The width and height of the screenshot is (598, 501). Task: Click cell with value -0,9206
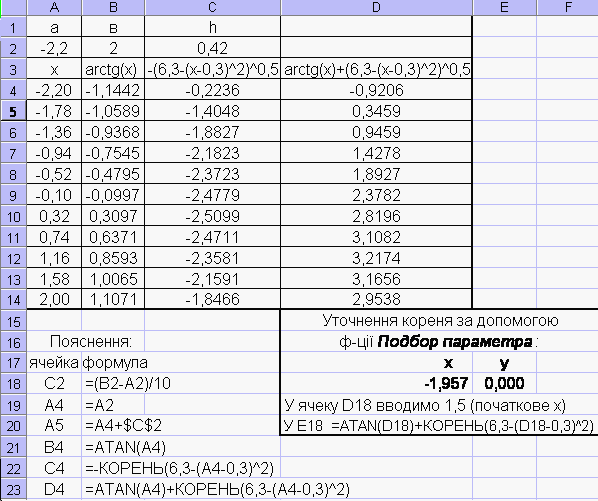pyautogui.click(x=376, y=90)
